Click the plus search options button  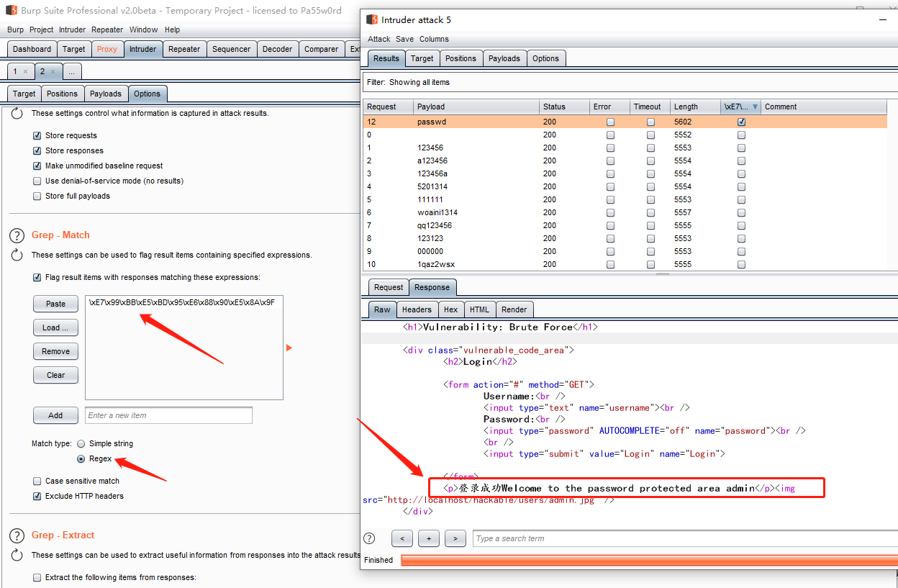(x=429, y=538)
